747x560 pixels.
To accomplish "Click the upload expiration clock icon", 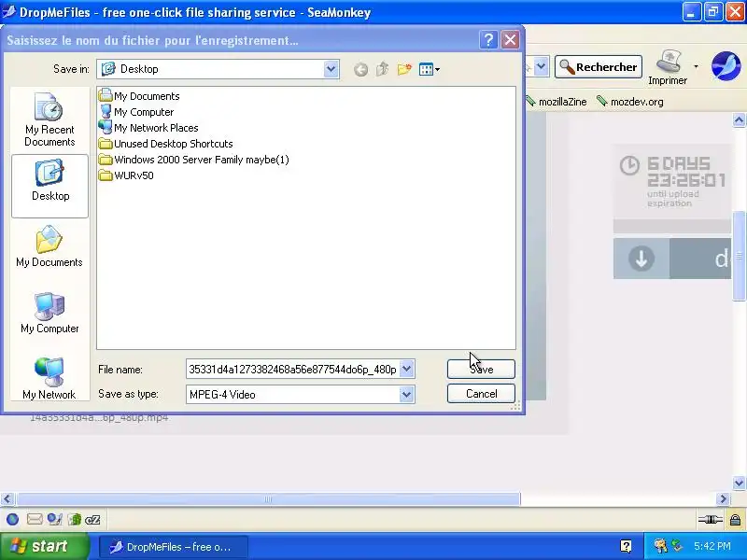I will click(629, 166).
